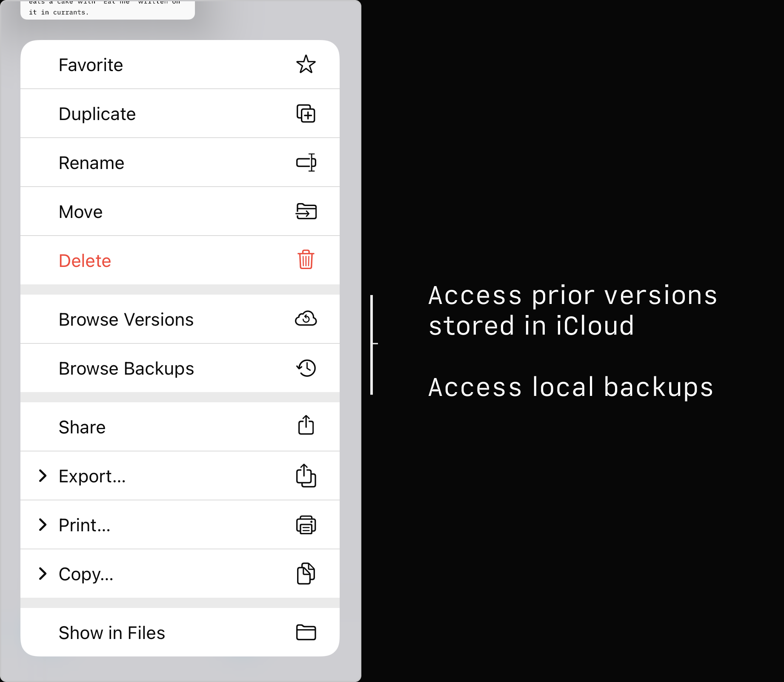Click the printer icon
Image resolution: width=784 pixels, height=682 pixels.
tap(306, 525)
